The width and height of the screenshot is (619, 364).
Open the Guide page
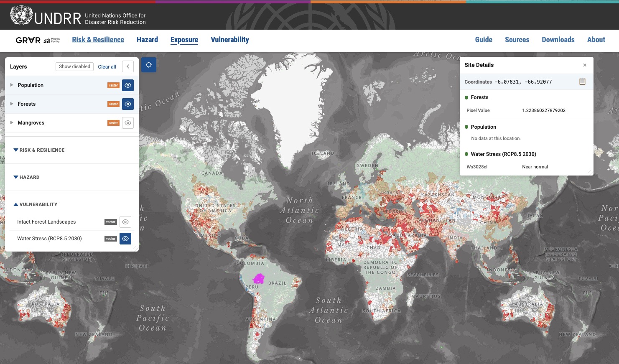tap(484, 40)
